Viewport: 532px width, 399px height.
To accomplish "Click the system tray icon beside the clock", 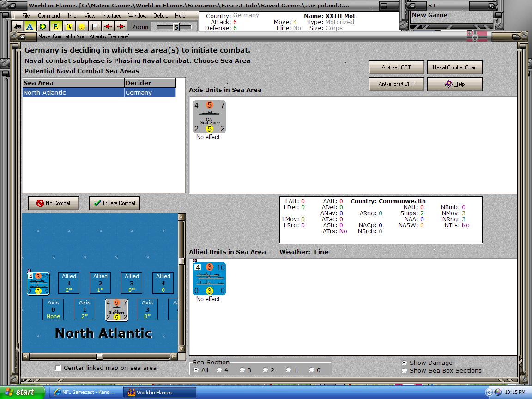I will pyautogui.click(x=498, y=392).
